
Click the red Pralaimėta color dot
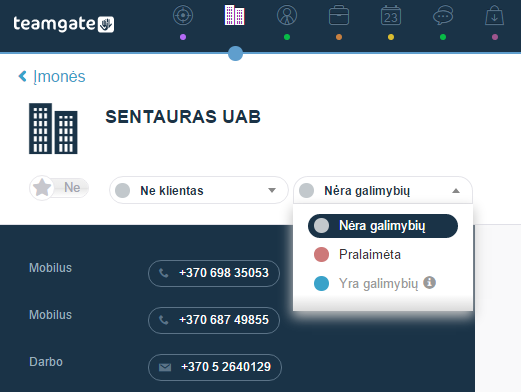coord(321,255)
